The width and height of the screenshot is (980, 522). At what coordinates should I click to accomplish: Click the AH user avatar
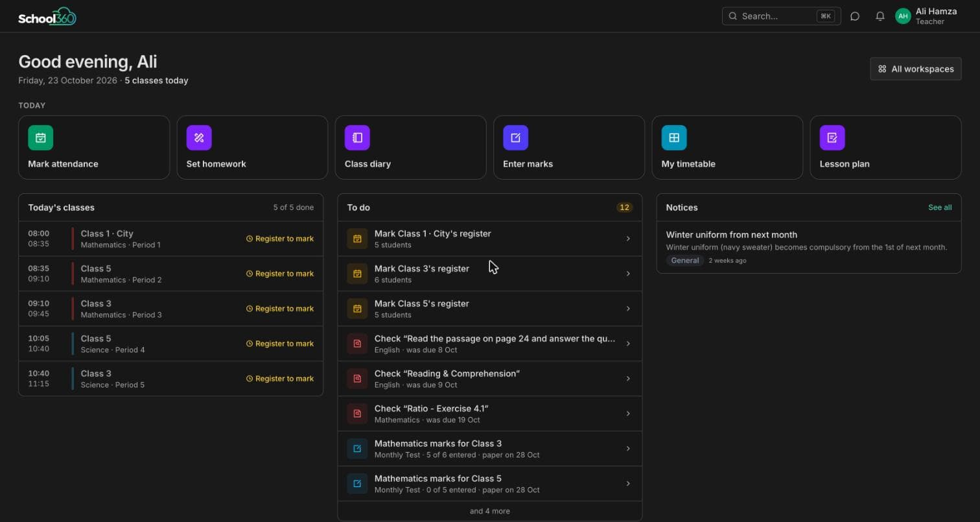pos(903,16)
